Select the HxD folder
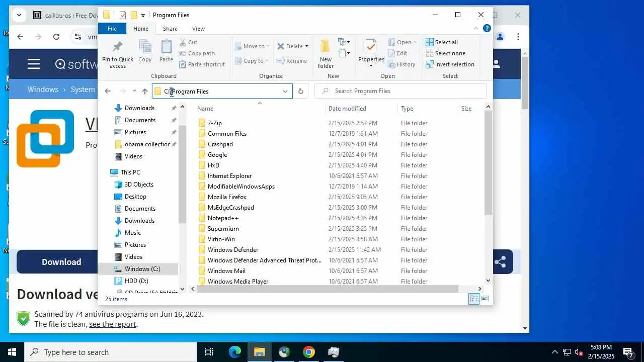The height and width of the screenshot is (362, 644). pos(213,165)
